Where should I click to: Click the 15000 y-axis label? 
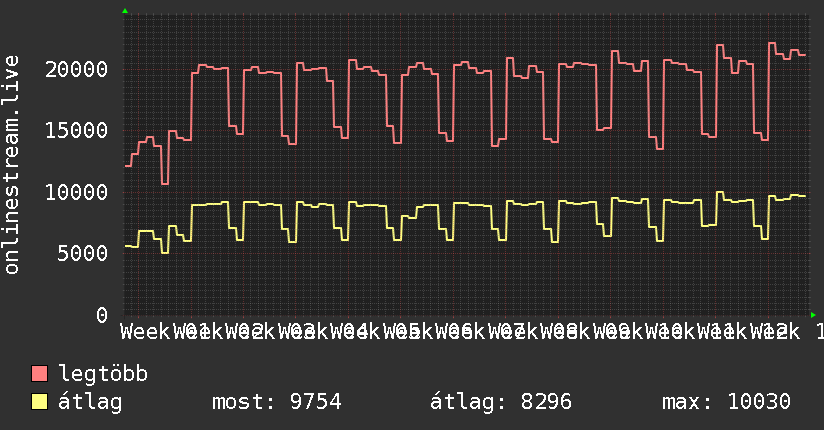point(77,130)
